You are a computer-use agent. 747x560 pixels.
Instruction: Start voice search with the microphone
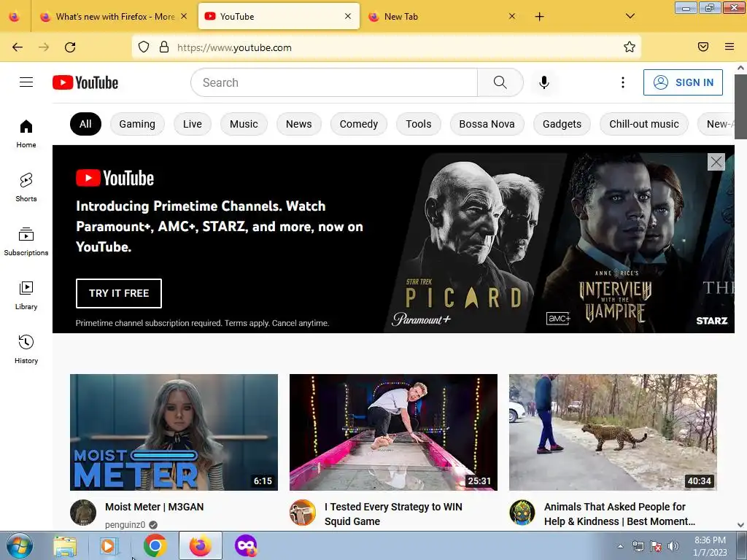544,82
